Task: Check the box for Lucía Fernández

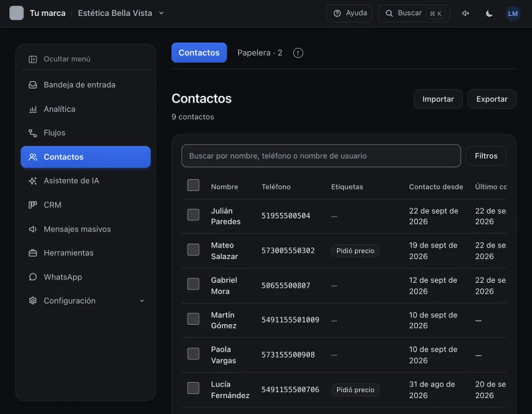Action: [194, 388]
